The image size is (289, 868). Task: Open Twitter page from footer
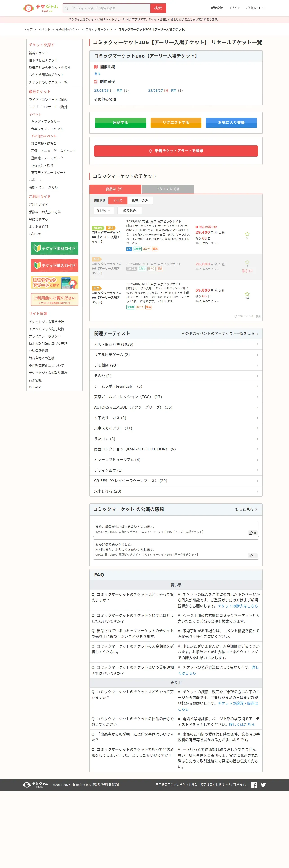(x=263, y=785)
